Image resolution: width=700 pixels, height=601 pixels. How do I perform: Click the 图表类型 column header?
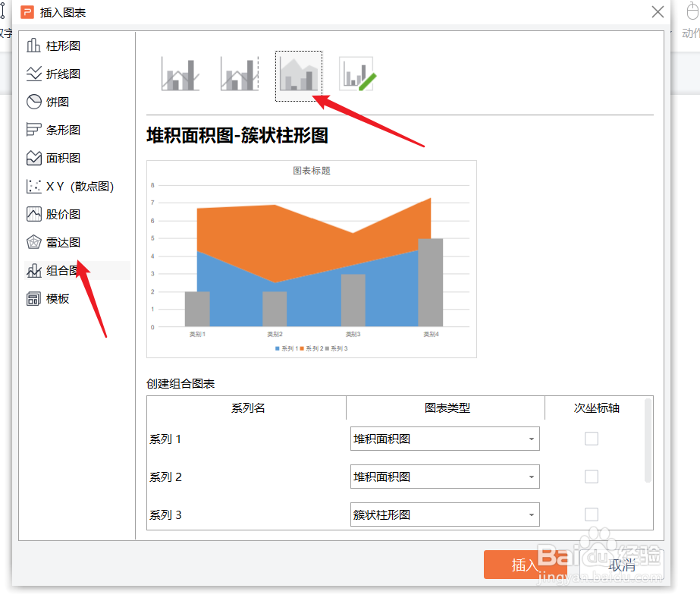[447, 408]
